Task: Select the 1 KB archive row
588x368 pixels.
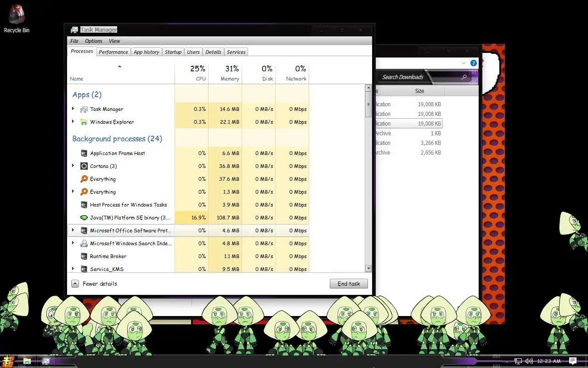Action: click(x=409, y=133)
